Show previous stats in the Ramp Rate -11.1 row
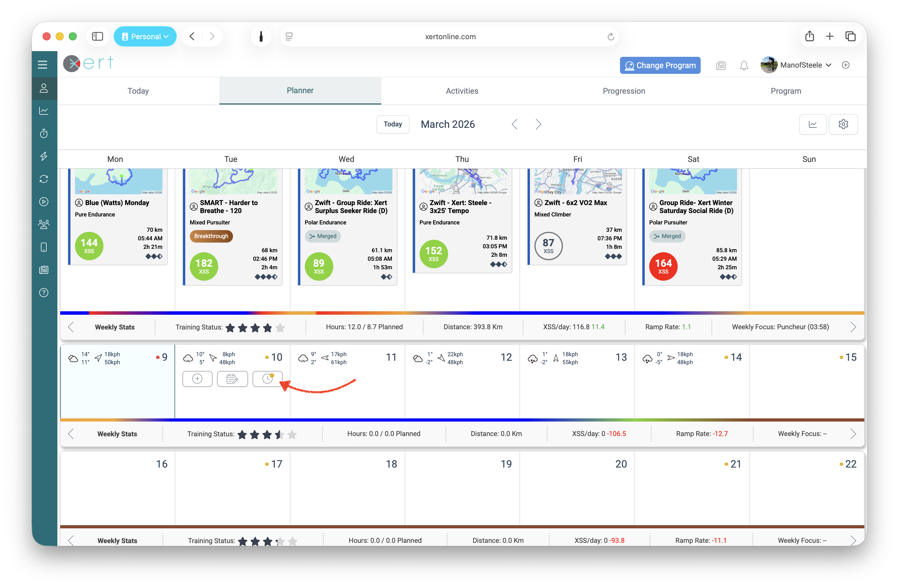The image size is (899, 588). click(x=71, y=540)
